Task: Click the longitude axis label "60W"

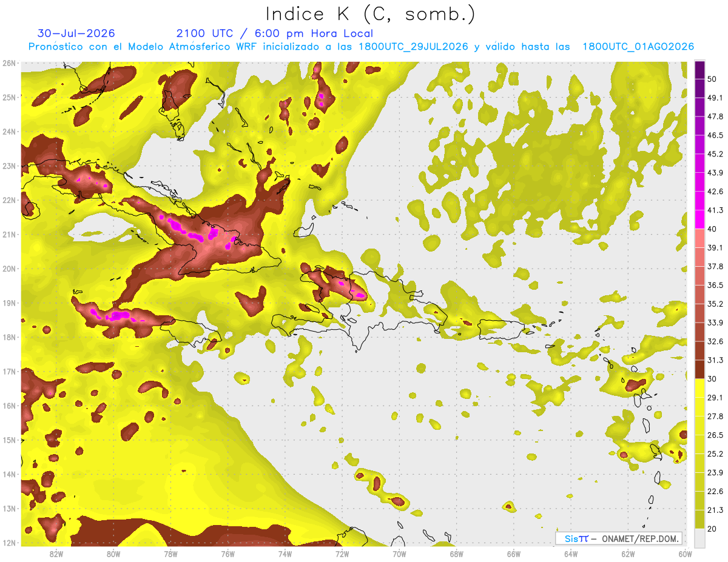Action: point(685,554)
